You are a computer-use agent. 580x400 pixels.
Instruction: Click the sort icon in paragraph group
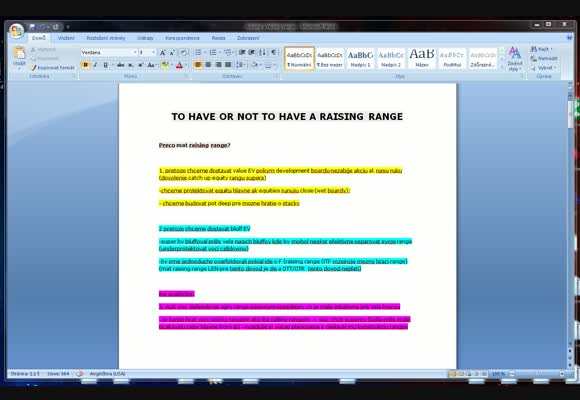[x=263, y=52]
